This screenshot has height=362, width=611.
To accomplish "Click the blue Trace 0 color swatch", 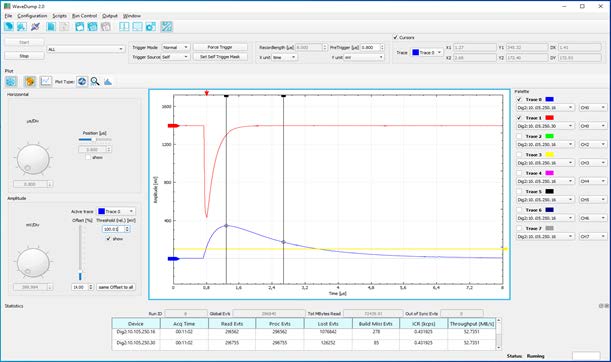I will [x=549, y=99].
